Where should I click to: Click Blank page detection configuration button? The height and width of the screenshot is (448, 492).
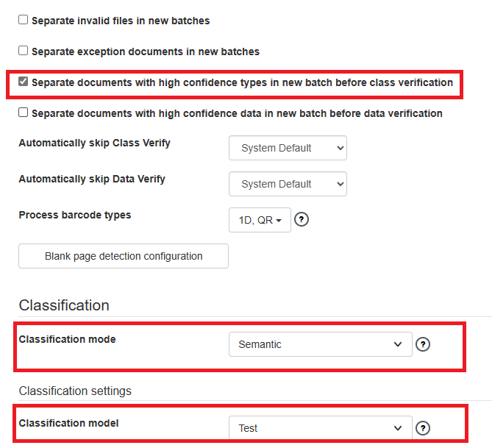coord(124,256)
